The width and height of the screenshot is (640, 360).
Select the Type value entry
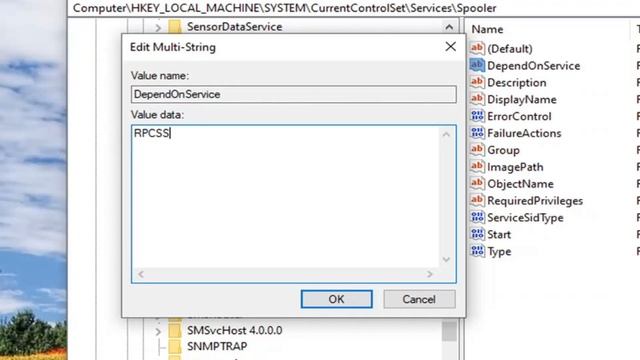point(499,251)
